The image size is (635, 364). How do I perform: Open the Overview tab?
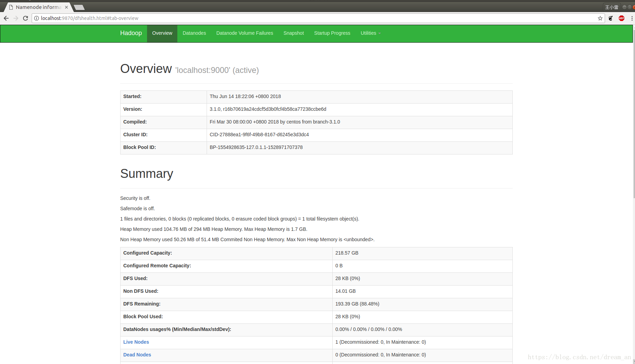tap(162, 33)
